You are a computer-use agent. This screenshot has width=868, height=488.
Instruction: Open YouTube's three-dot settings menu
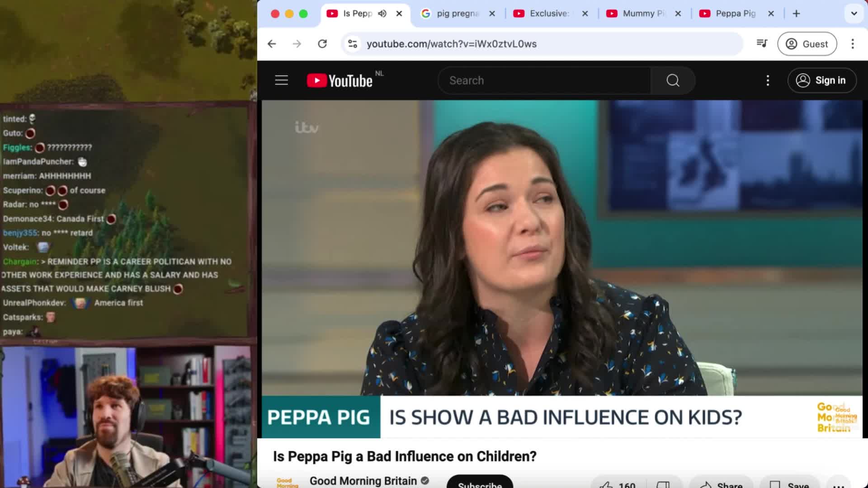click(767, 80)
